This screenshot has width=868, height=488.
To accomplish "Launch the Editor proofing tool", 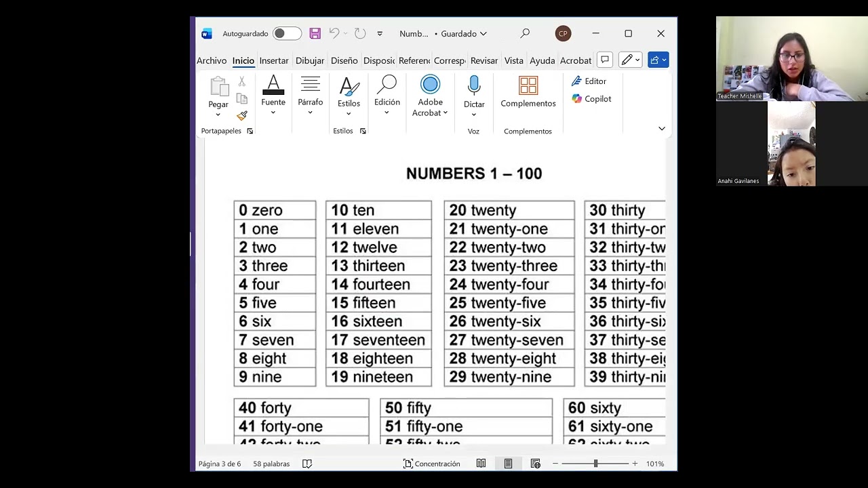I will 589,81.
